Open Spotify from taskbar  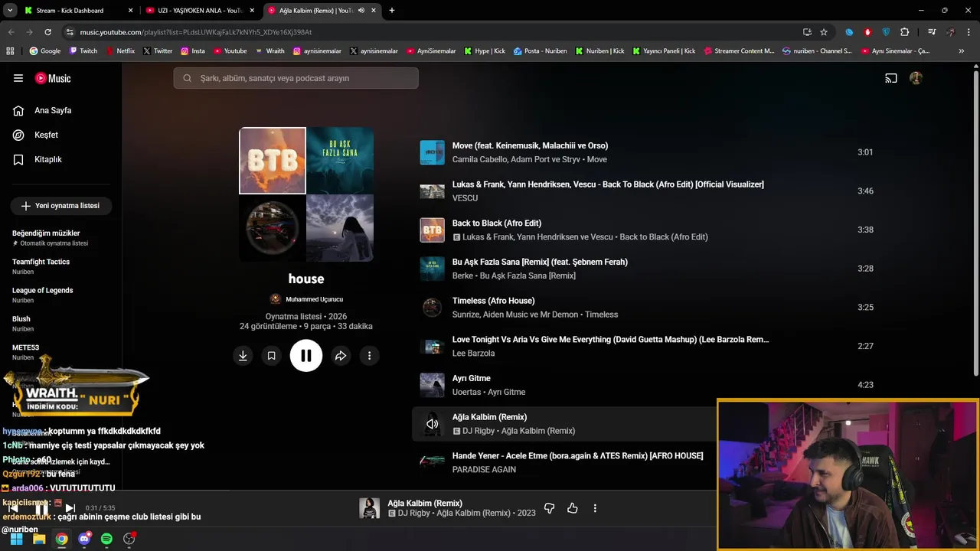[106, 539]
